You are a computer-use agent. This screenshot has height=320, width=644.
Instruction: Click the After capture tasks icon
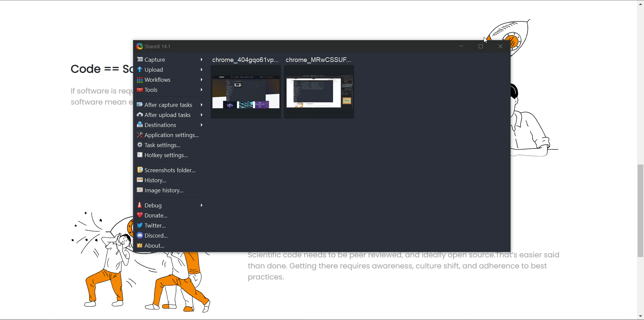[140, 105]
